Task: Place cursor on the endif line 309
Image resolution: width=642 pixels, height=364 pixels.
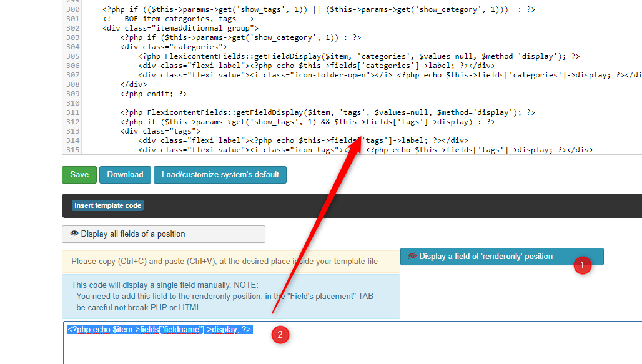Action: point(154,94)
